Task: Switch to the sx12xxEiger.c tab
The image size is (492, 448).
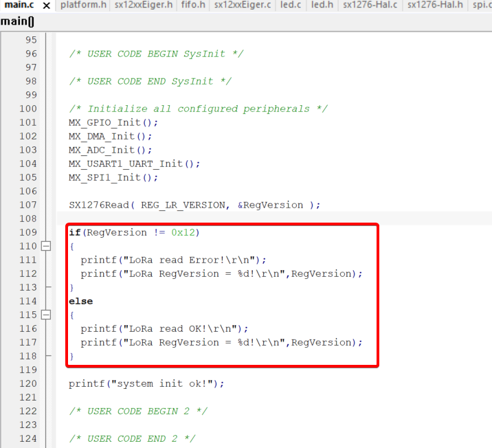Action: coord(243,5)
